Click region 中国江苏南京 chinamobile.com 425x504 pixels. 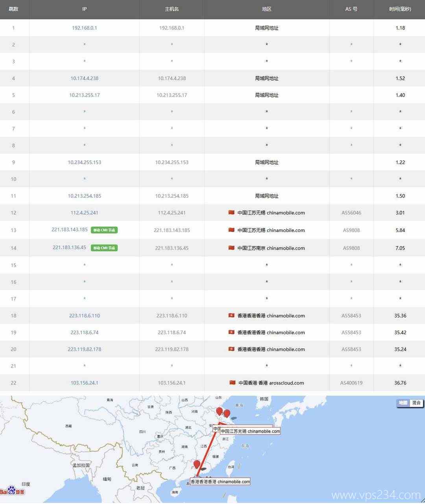271,248
